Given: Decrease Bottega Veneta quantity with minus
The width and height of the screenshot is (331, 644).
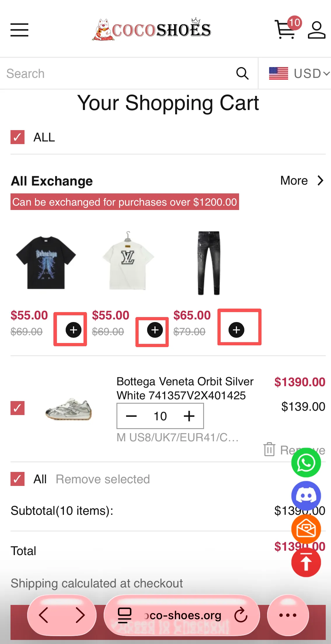Looking at the screenshot, I should pos(131,416).
